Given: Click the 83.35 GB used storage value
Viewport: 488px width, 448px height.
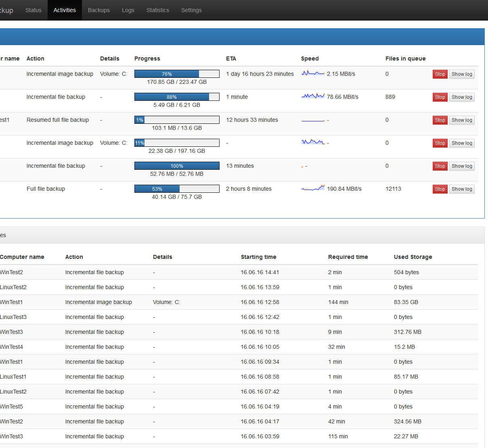Looking at the screenshot, I should [x=406, y=302].
